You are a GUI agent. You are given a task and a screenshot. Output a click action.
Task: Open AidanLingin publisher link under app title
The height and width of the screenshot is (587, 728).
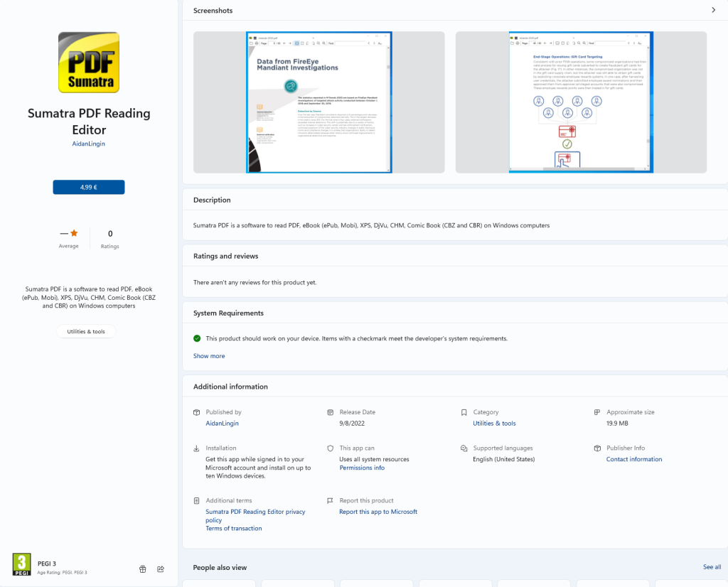(x=89, y=144)
